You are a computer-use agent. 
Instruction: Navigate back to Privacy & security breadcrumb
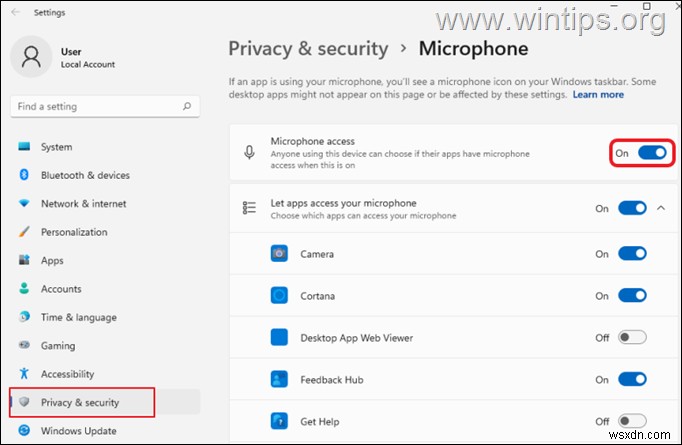point(308,48)
